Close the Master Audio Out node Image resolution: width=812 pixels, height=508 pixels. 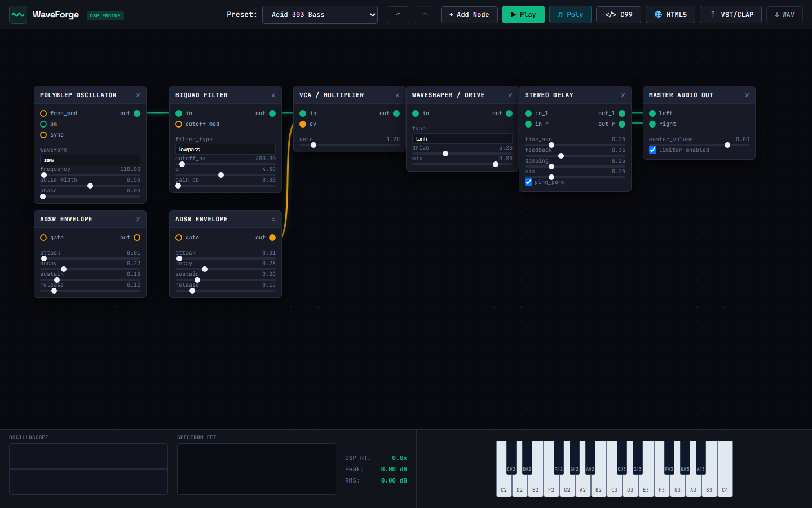click(x=747, y=95)
